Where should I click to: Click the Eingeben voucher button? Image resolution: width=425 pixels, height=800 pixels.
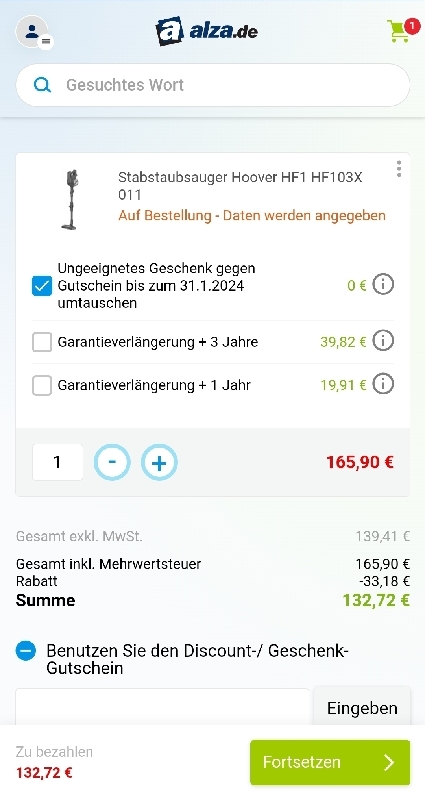point(362,708)
